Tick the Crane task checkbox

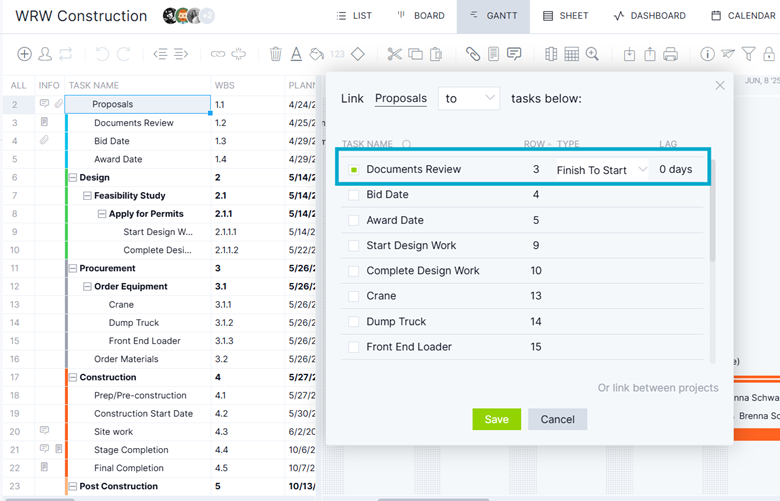click(x=354, y=296)
